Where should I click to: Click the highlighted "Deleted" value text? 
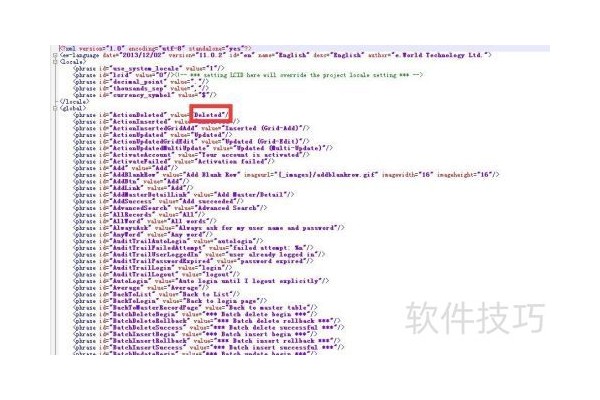[208, 115]
